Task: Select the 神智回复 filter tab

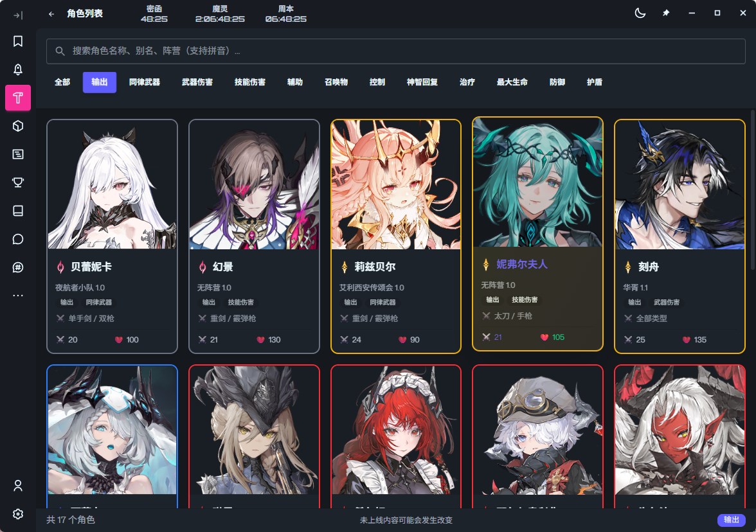Action: [x=422, y=82]
